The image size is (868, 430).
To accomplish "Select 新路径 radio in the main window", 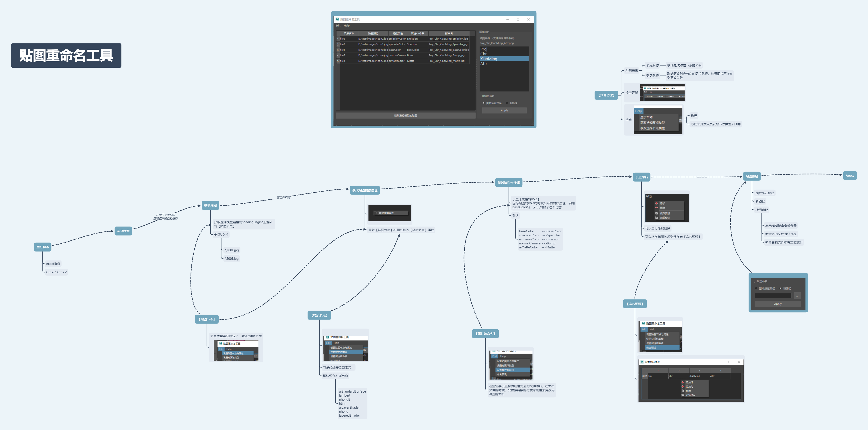I will 507,103.
